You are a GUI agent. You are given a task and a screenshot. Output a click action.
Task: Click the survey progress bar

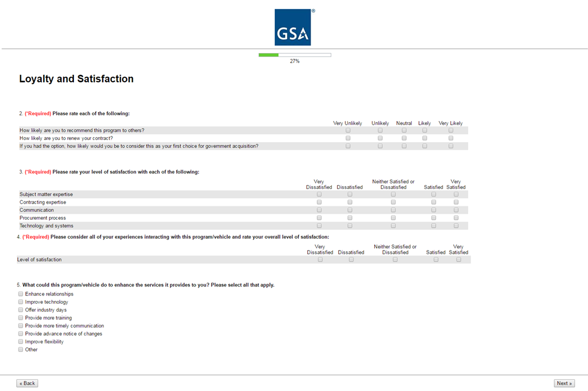pyautogui.click(x=294, y=55)
